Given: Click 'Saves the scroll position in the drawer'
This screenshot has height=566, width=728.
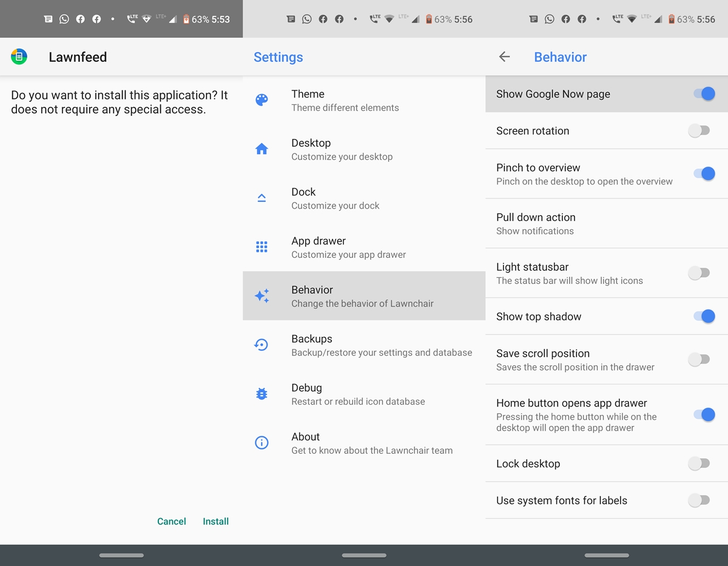Looking at the screenshot, I should point(575,367).
